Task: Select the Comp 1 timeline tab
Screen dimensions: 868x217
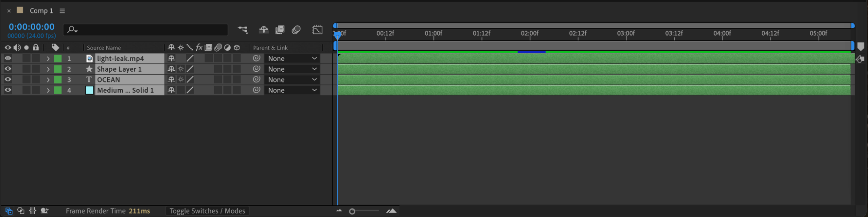Action: coord(41,10)
